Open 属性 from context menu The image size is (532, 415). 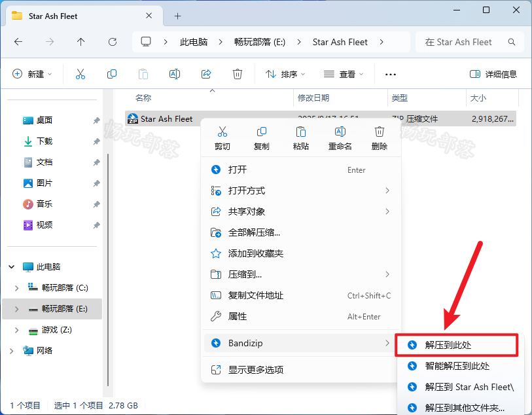point(301,317)
